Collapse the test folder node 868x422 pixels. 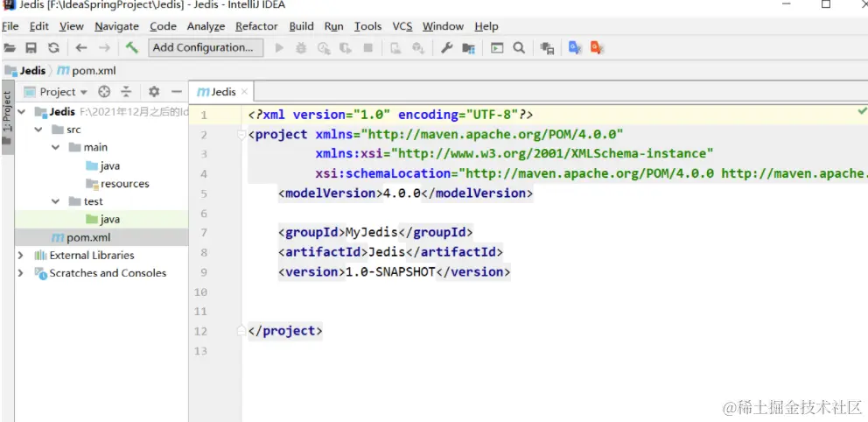[56, 201]
